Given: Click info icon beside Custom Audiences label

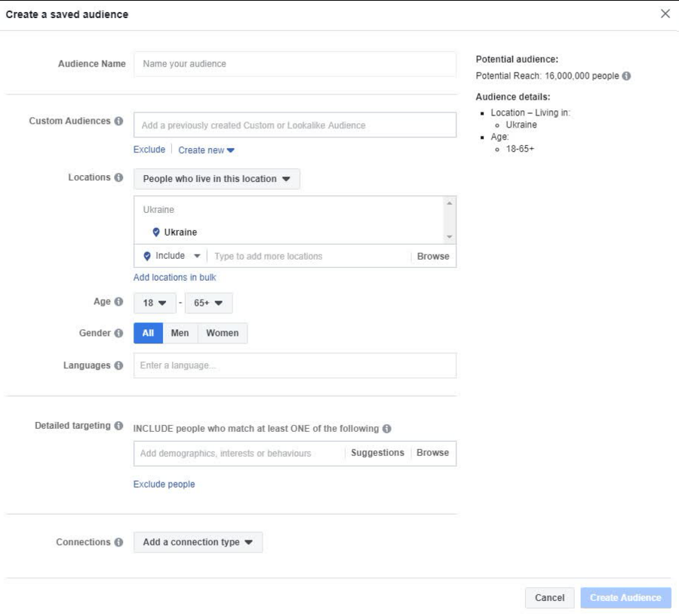Looking at the screenshot, I should [x=118, y=122].
